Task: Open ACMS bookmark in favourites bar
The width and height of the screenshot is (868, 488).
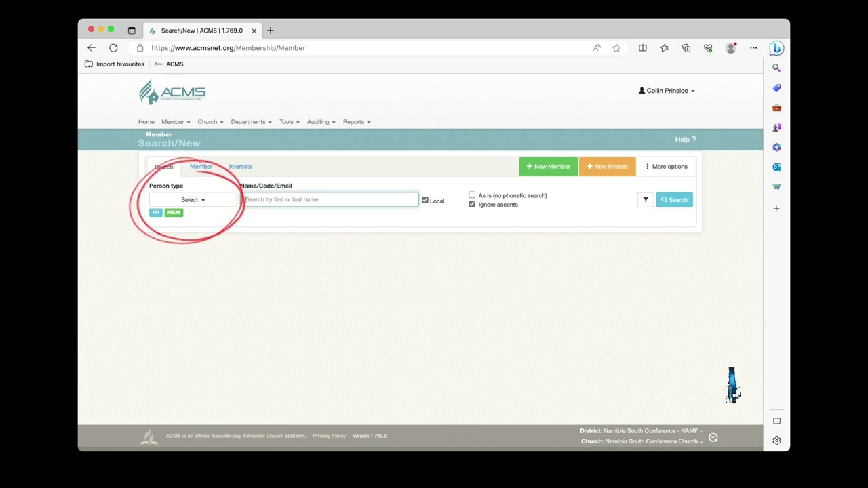Action: point(169,64)
